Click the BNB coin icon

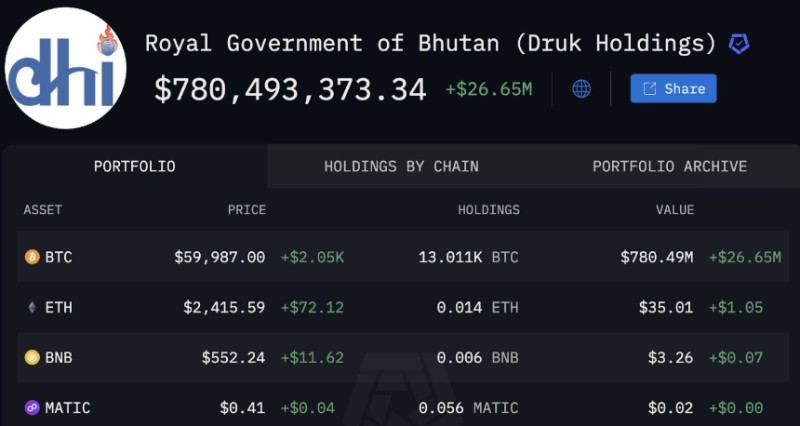(x=32, y=357)
